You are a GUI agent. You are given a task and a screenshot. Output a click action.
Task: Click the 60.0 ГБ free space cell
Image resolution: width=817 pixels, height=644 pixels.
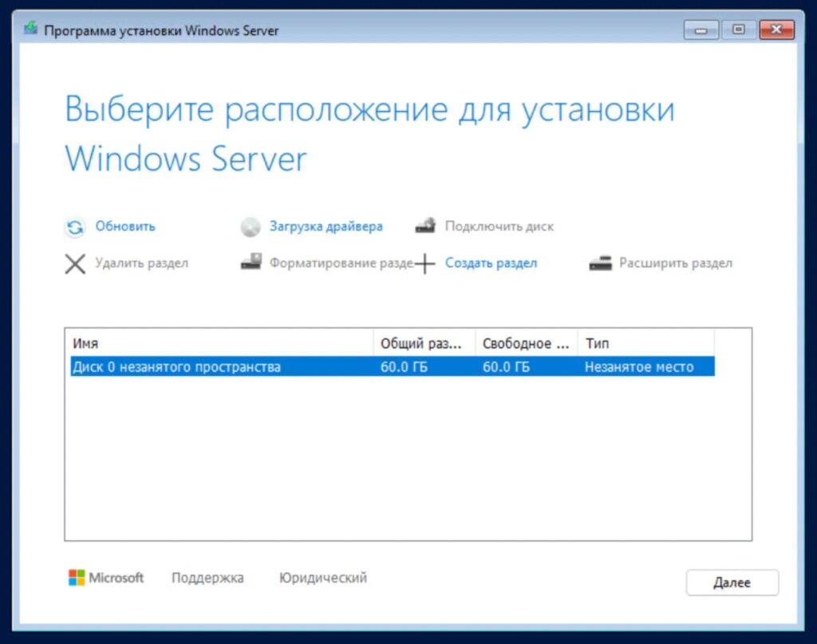(506, 367)
